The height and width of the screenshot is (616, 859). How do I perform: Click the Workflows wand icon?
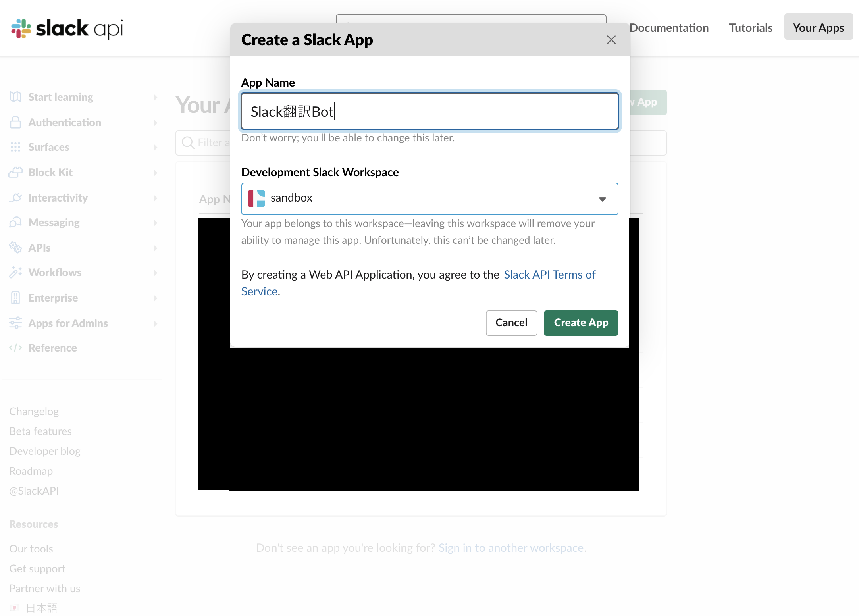(x=15, y=272)
